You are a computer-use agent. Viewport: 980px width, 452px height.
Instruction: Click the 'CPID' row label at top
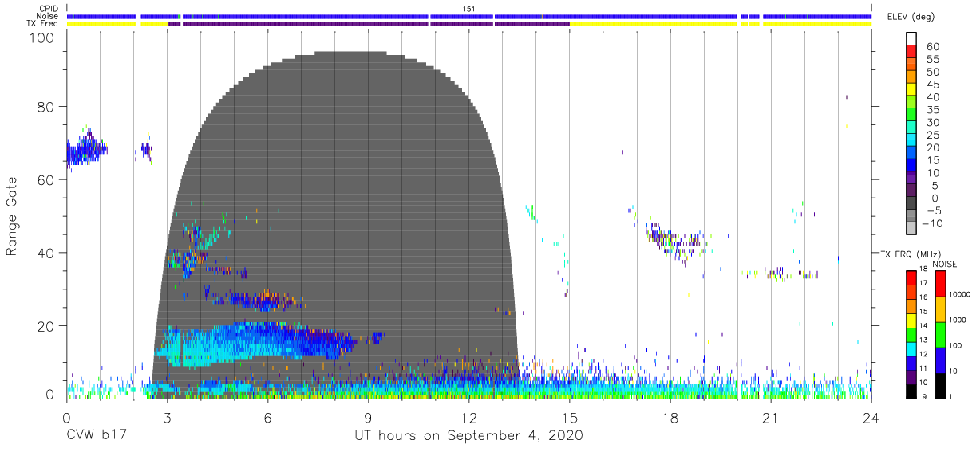[49, 9]
